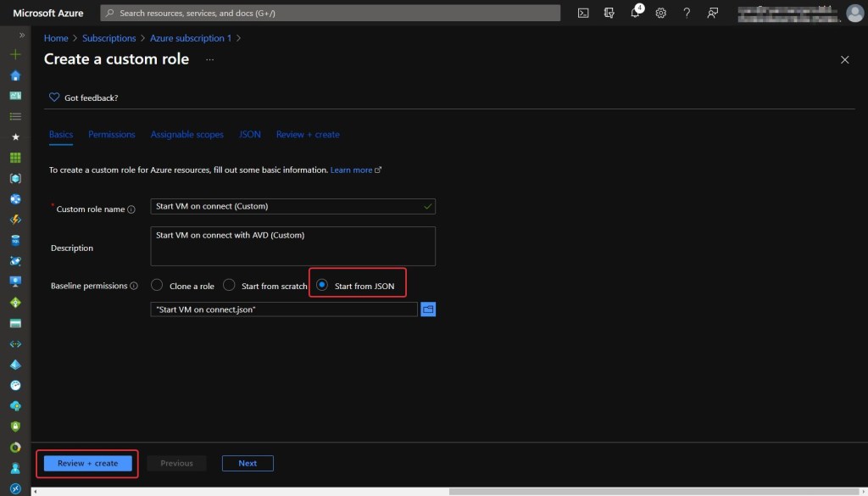Open the Favorites star icon in the sidebar
Screen dimensions: 868x496
15,137
